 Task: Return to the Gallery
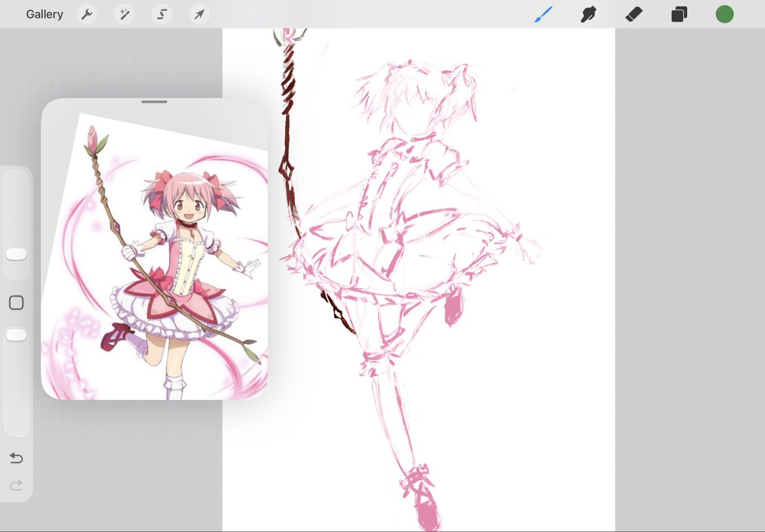click(x=45, y=14)
